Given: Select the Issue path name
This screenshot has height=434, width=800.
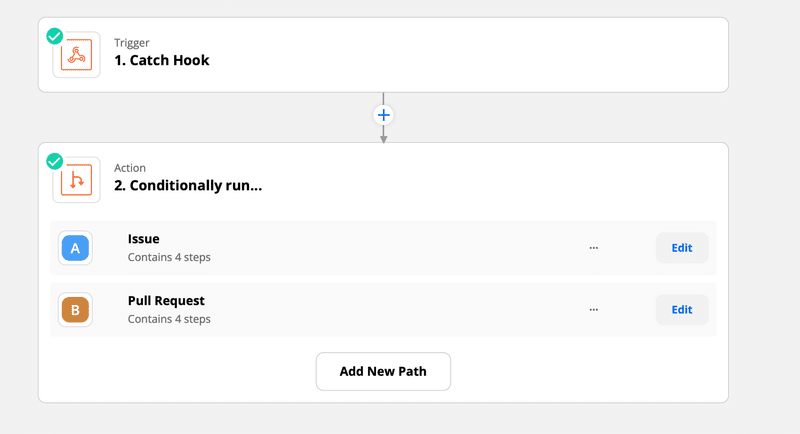Looking at the screenshot, I should 143,239.
